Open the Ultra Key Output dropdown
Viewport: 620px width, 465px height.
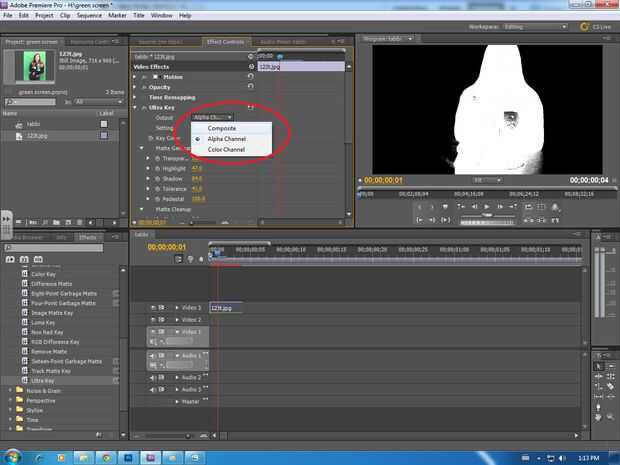[212, 117]
